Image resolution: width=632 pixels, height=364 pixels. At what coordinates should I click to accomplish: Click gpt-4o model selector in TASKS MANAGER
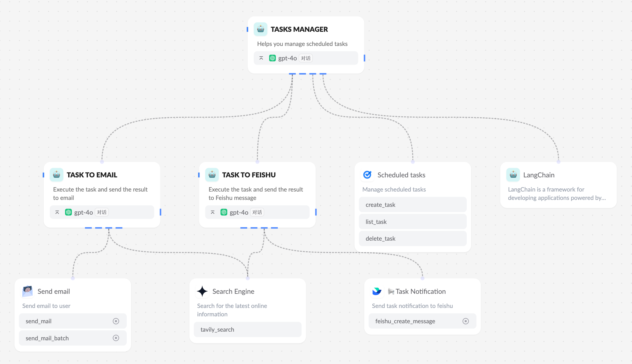point(287,58)
